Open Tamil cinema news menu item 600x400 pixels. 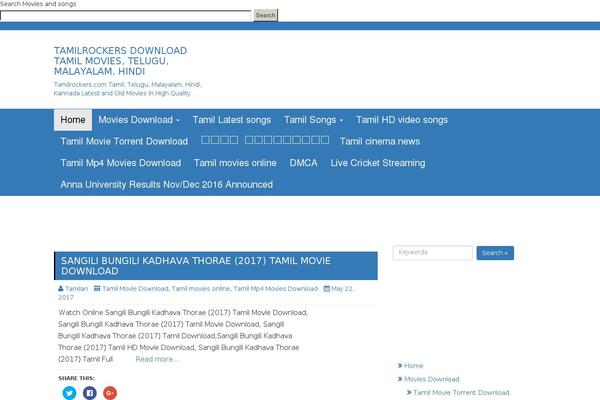[380, 141]
